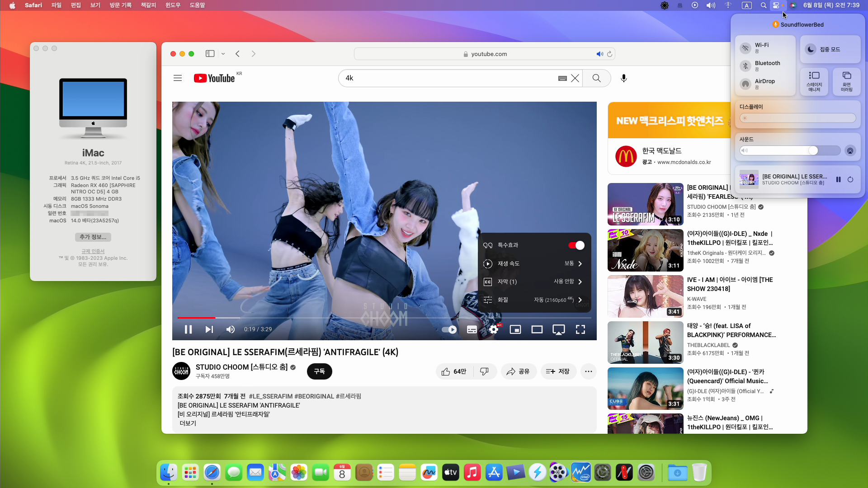Image resolution: width=868 pixels, height=488 pixels.
Task: Enter fullscreen in video player
Action: coord(580,329)
